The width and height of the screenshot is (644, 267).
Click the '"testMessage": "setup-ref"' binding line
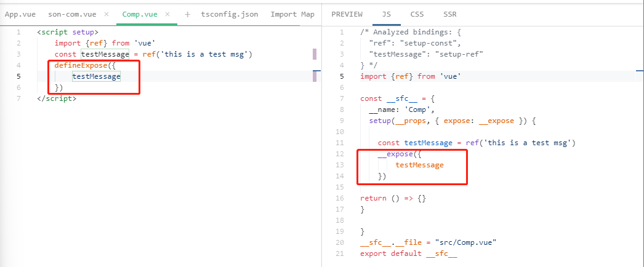coord(426,54)
